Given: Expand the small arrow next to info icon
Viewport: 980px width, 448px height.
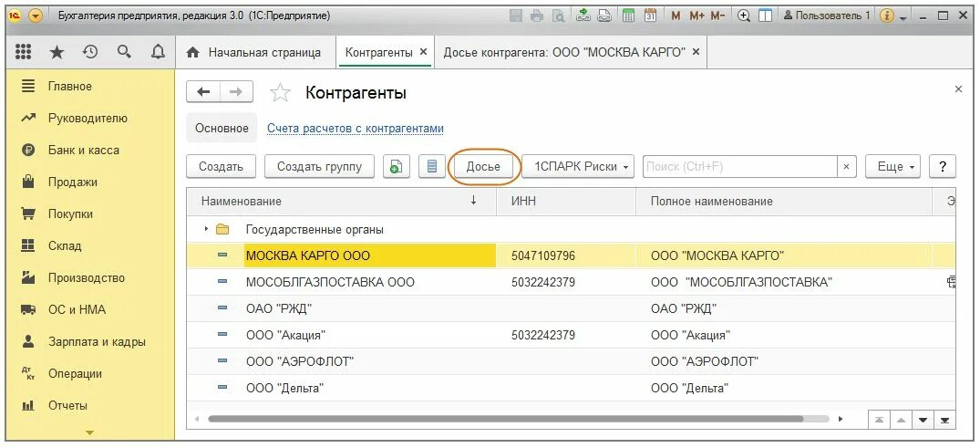Looking at the screenshot, I should coord(903,17).
